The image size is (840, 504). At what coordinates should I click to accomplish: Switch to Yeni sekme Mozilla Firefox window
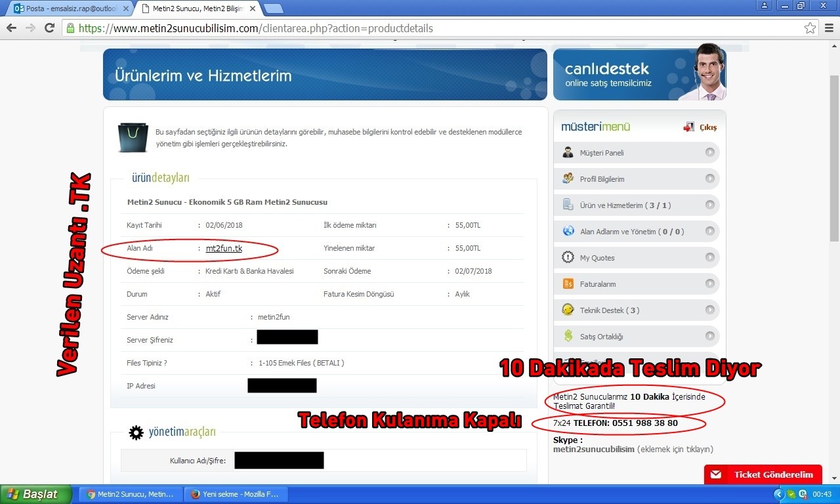[x=236, y=494]
